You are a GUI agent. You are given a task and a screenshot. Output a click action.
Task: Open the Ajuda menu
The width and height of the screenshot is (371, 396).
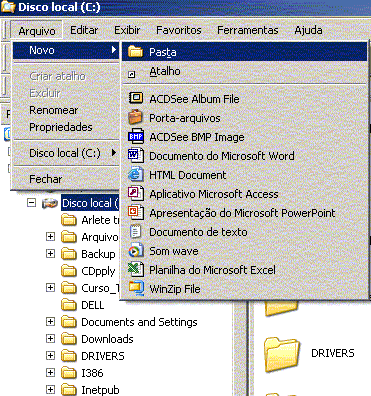308,30
